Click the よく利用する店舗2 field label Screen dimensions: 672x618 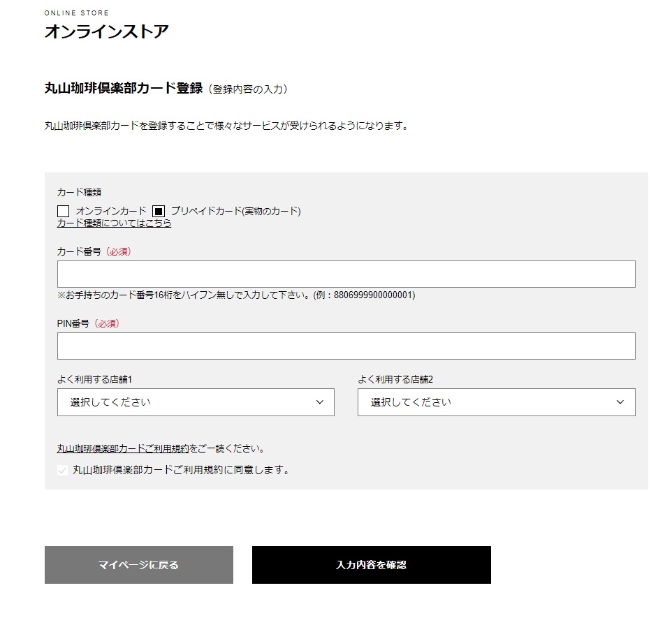395,380
